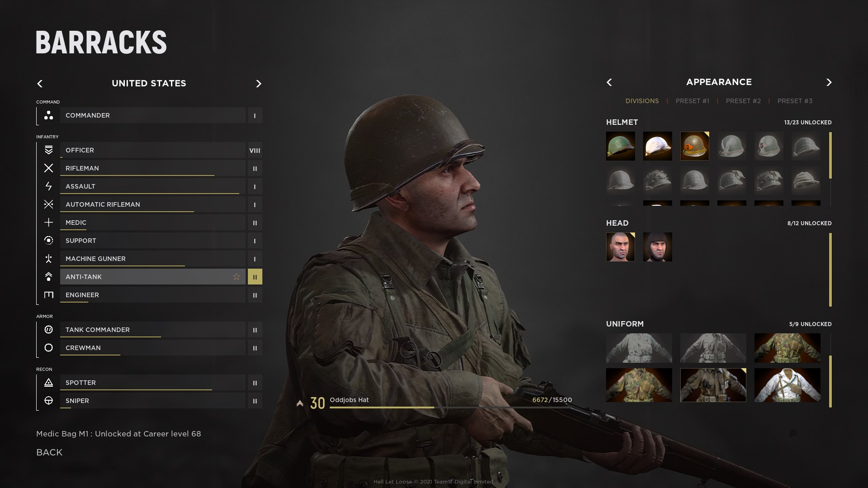
Task: Select the Spotter triangle icon
Action: tap(48, 383)
